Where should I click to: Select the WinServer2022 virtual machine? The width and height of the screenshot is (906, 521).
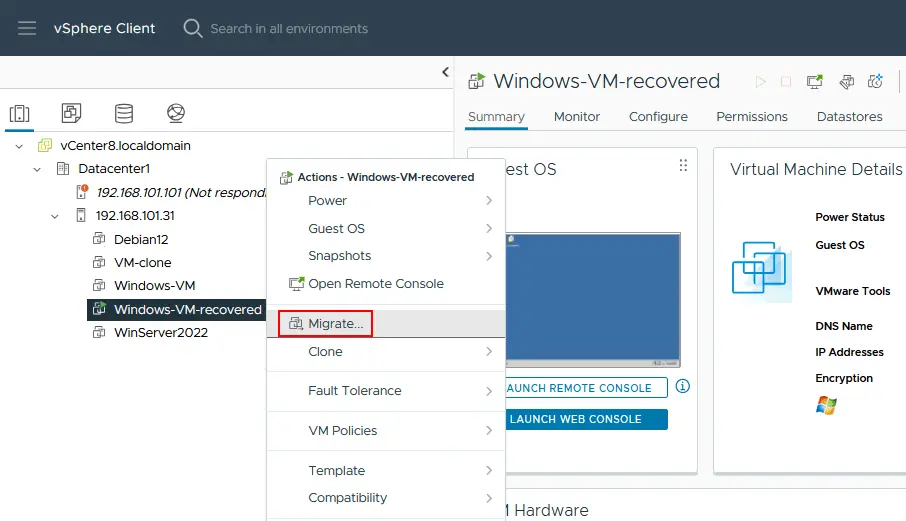(161, 332)
